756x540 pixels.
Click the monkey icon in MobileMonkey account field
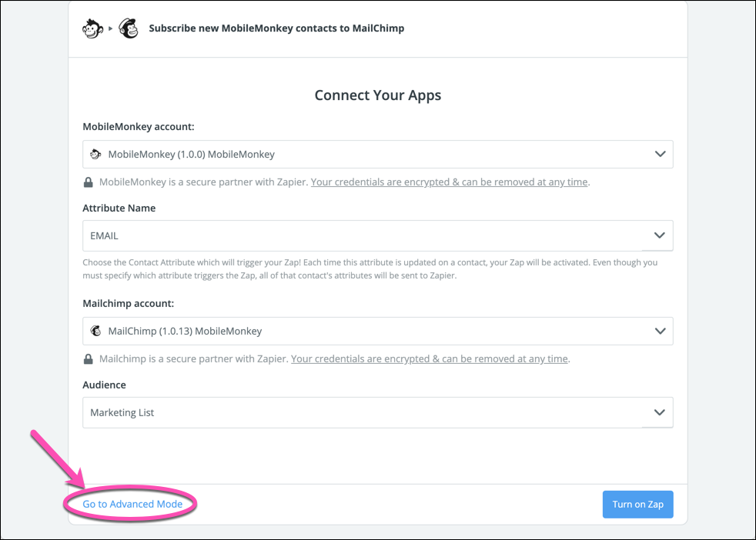(x=95, y=154)
